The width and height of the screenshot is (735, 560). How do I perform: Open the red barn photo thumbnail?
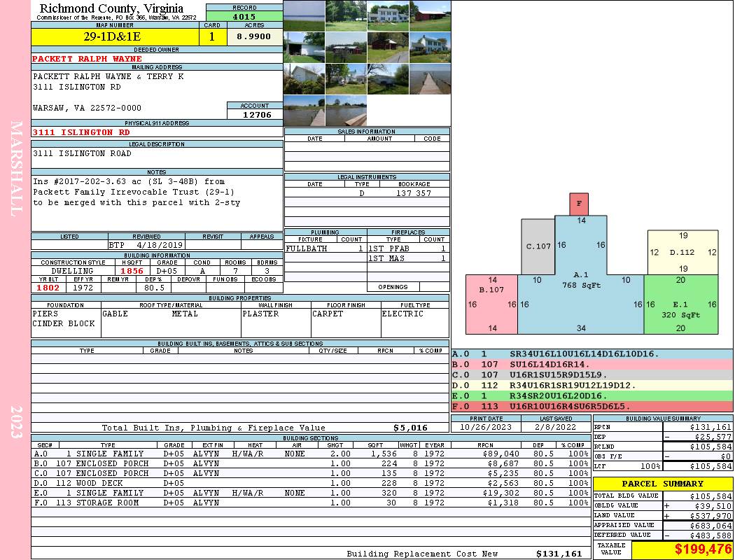coord(430,16)
